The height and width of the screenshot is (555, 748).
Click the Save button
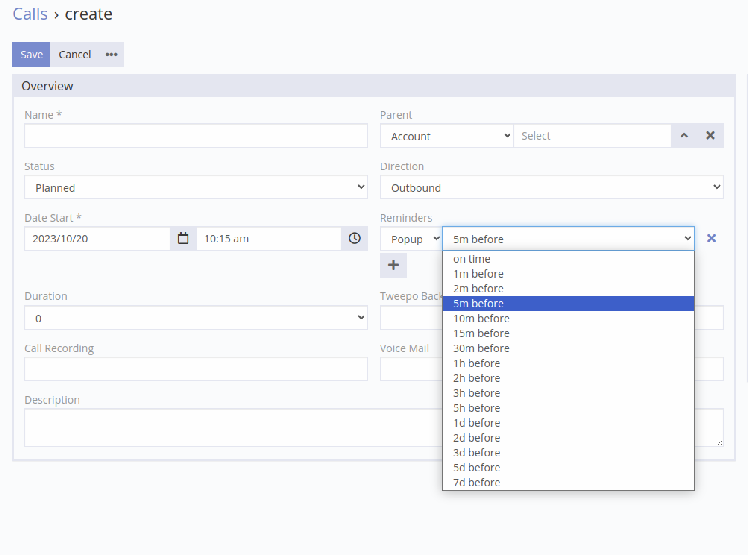click(x=31, y=55)
